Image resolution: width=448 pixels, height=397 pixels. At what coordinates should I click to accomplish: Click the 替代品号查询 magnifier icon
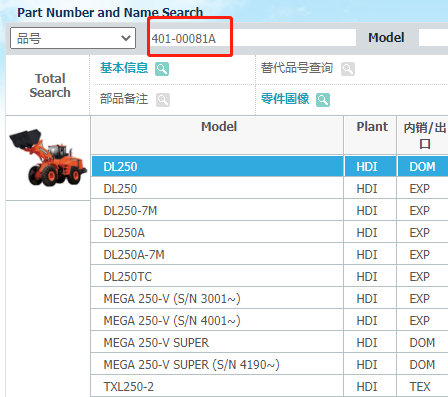tap(348, 69)
